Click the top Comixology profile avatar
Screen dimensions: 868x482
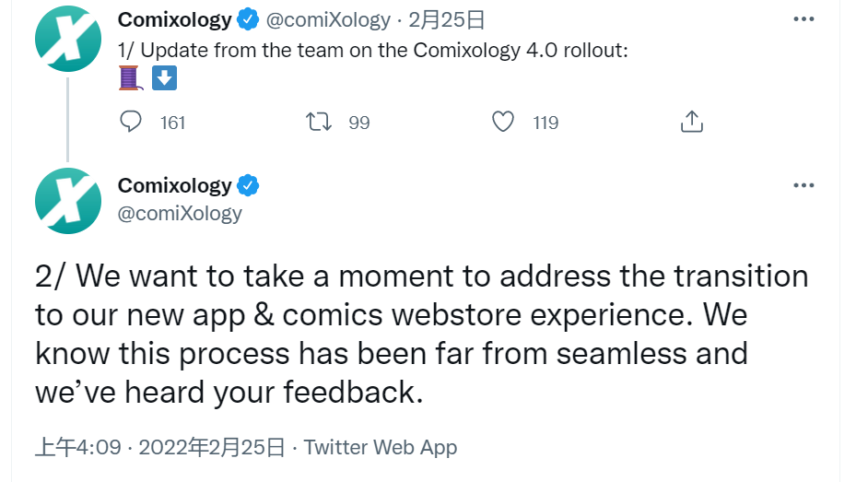67,38
